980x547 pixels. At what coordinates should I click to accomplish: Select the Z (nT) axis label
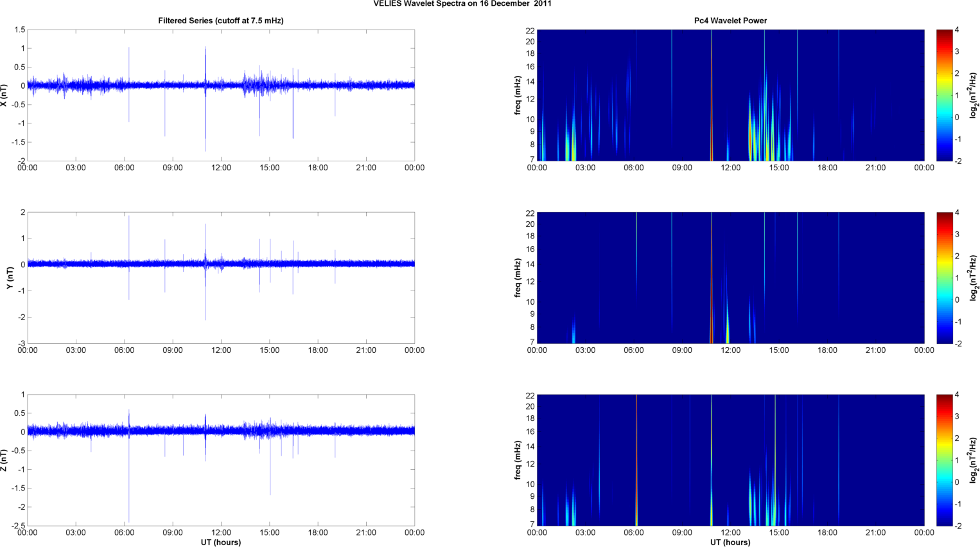(x=4, y=460)
